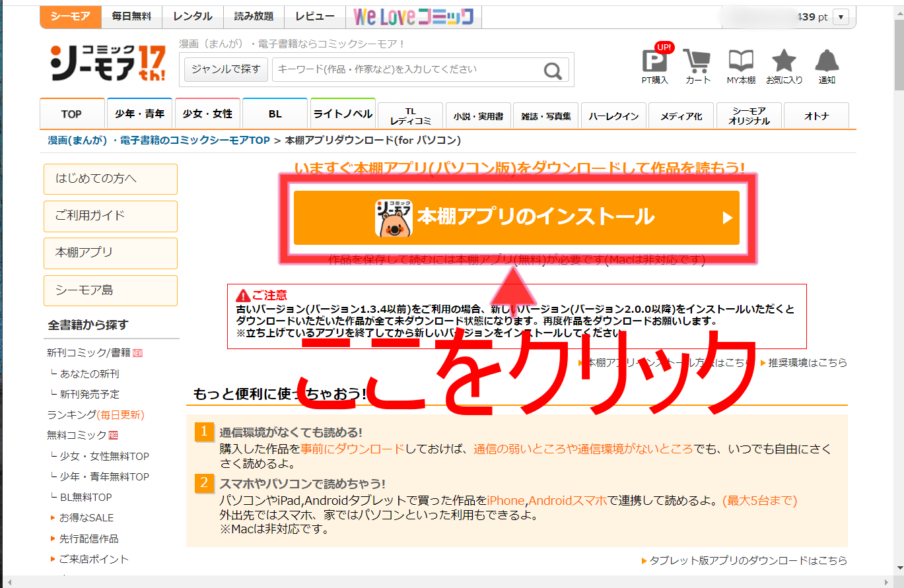Viewport: 904px width, 588px height.
Task: Open the シーモアオリジナル category tab
Action: click(x=749, y=116)
